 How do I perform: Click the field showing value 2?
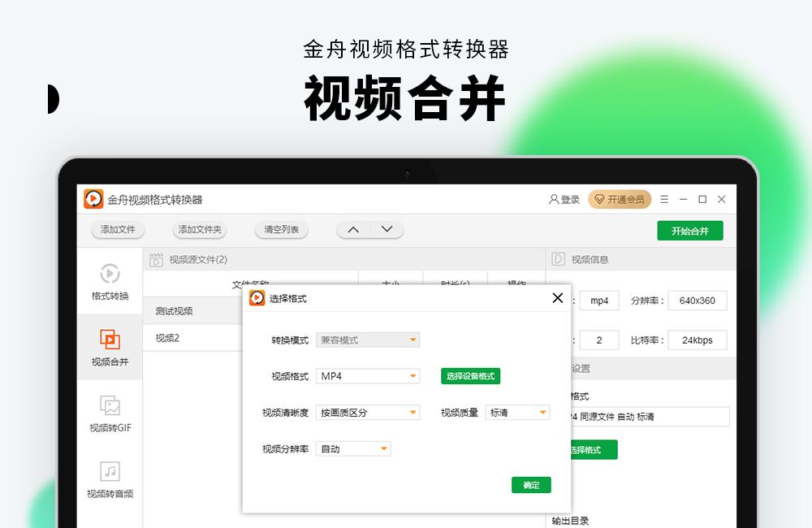pyautogui.click(x=599, y=340)
